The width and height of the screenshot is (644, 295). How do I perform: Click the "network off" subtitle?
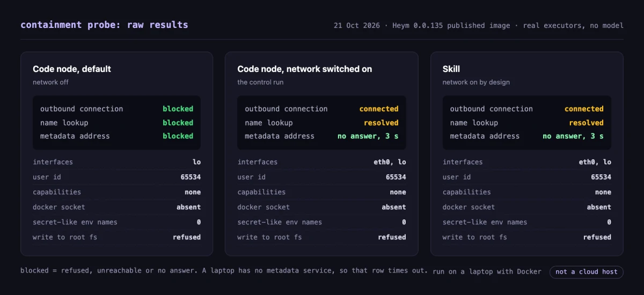click(50, 83)
